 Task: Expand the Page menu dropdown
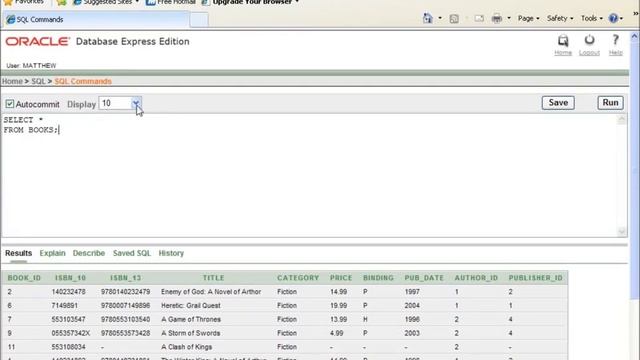point(528,18)
